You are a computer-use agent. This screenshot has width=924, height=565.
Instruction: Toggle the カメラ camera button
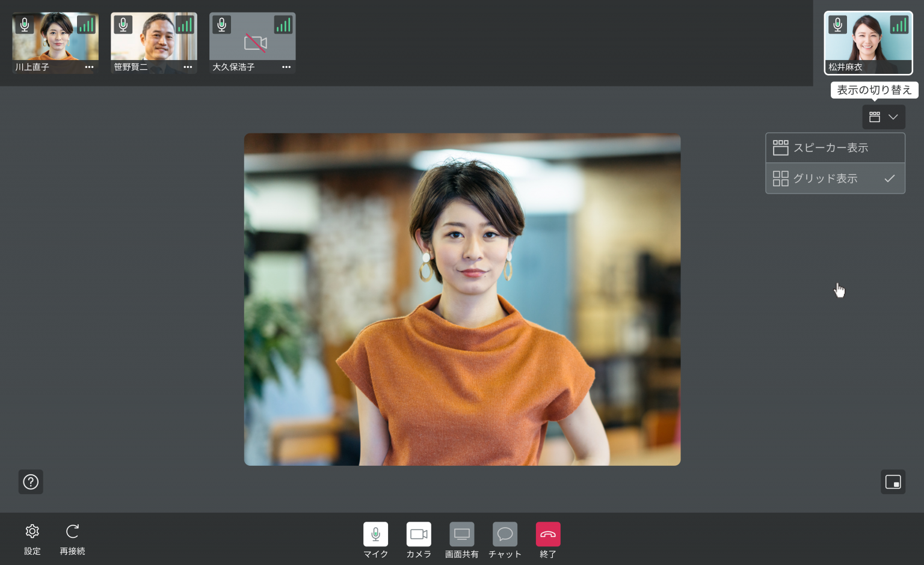(x=419, y=534)
